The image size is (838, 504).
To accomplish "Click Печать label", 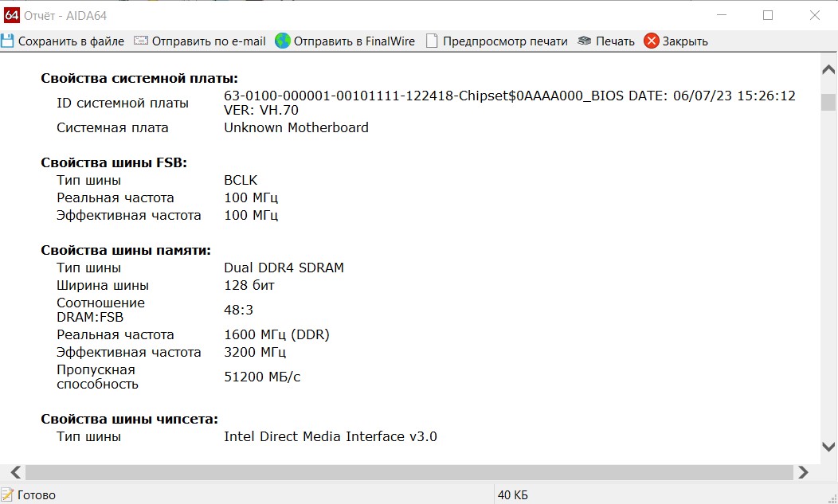I will pyautogui.click(x=615, y=41).
